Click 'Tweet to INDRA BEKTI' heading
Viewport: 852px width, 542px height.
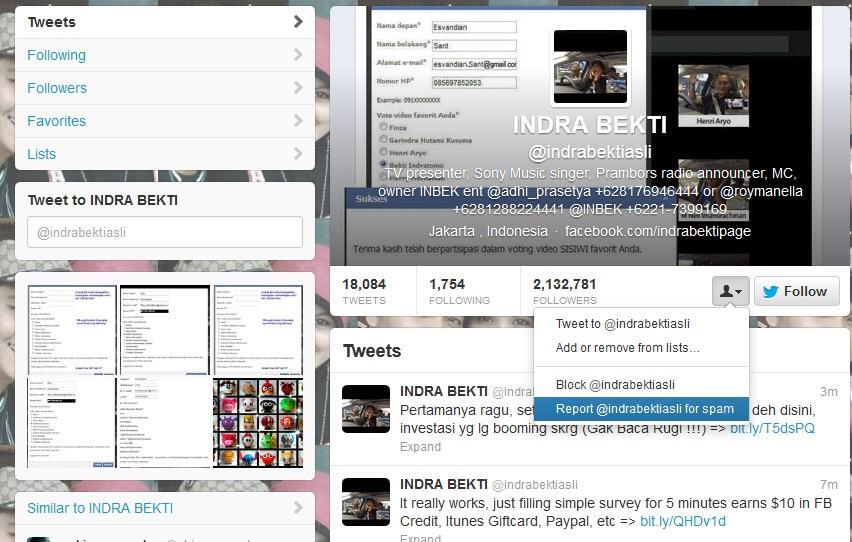[103, 200]
